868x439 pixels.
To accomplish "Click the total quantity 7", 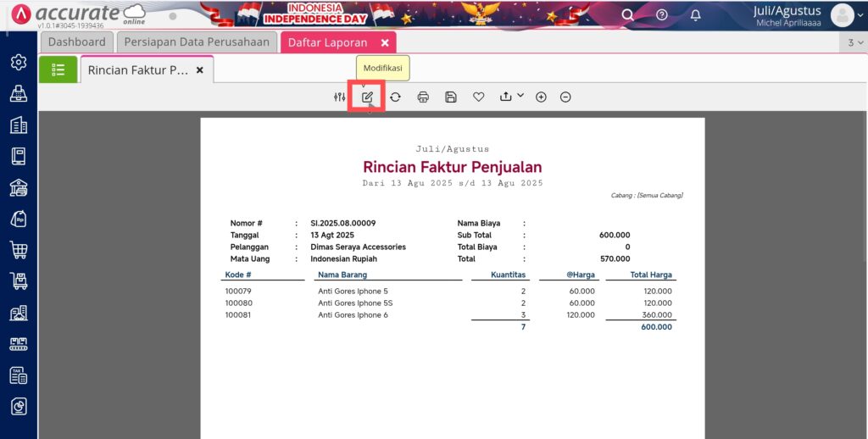I will point(523,327).
